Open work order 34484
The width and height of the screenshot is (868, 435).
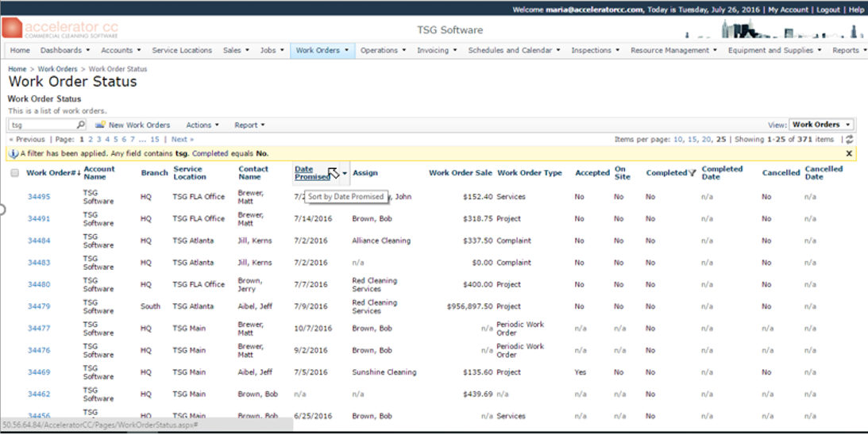(x=39, y=241)
